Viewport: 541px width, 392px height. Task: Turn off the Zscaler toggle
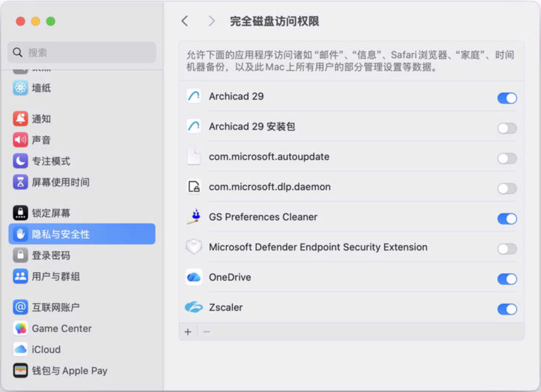(x=507, y=309)
